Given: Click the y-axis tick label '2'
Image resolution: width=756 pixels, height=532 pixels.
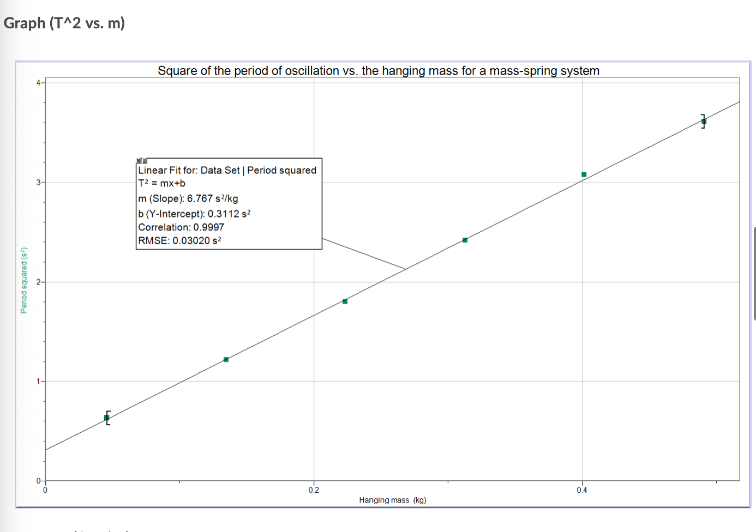Looking at the screenshot, I should coord(38,282).
